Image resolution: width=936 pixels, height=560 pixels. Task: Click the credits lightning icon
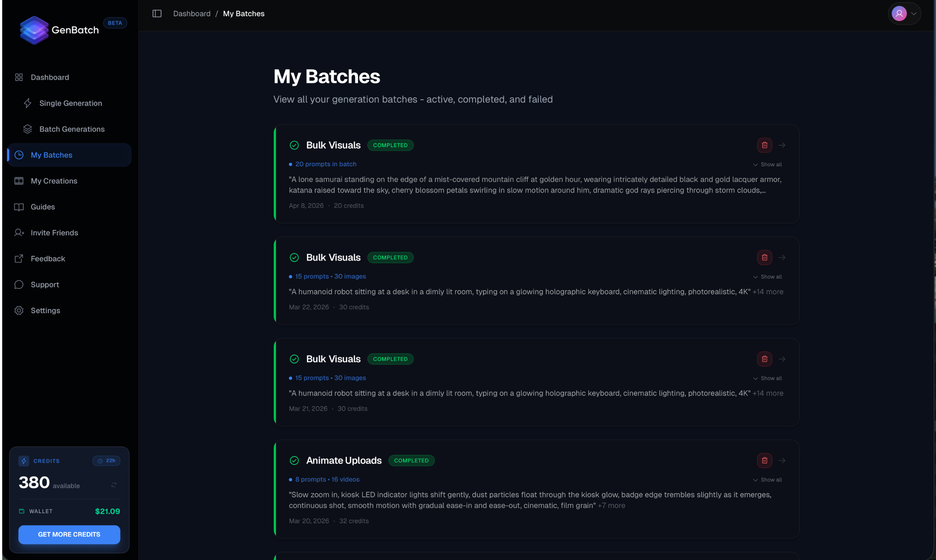(x=24, y=461)
